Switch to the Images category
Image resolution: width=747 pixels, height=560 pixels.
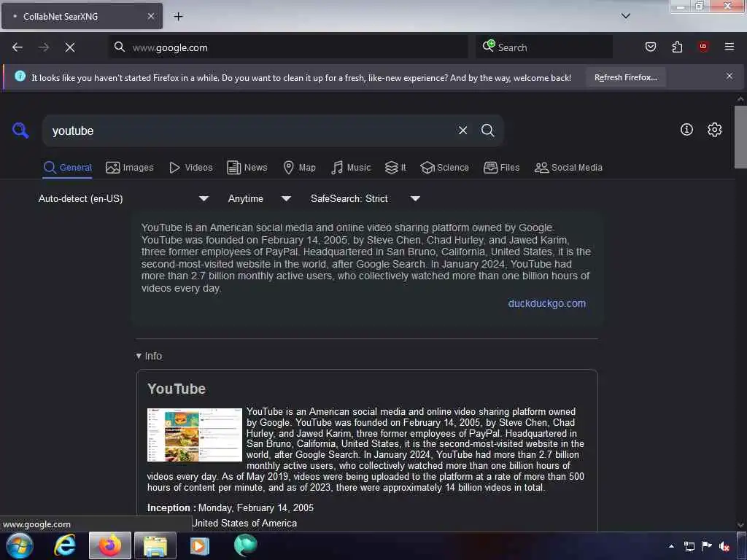[130, 168]
